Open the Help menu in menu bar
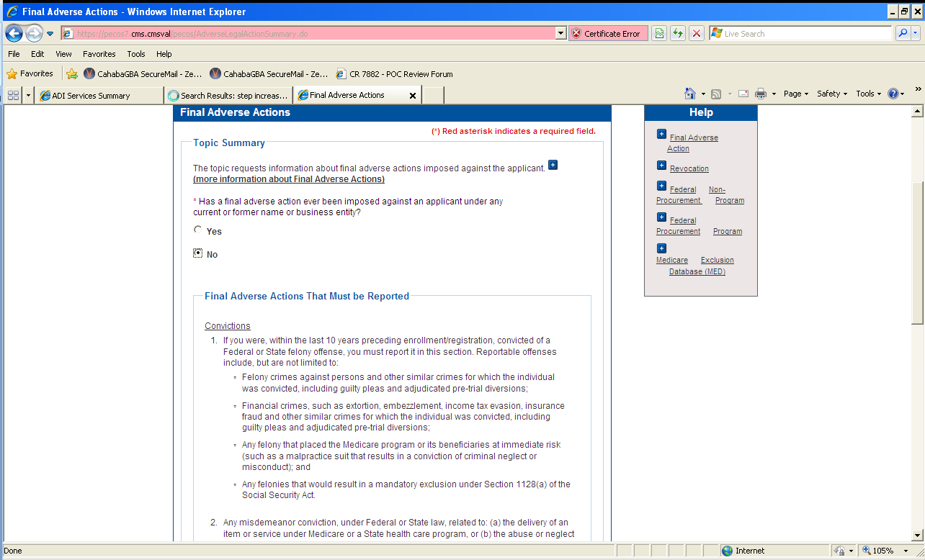 click(x=164, y=54)
